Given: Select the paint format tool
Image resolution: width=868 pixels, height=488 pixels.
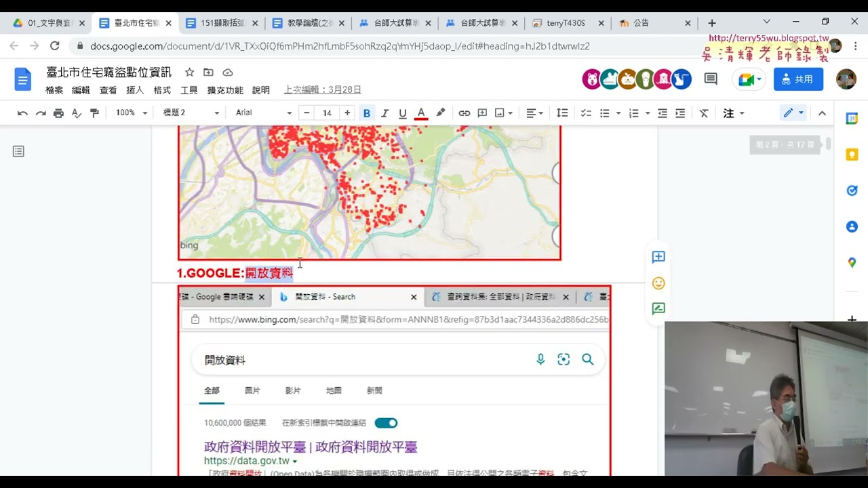Looking at the screenshot, I should (x=94, y=113).
